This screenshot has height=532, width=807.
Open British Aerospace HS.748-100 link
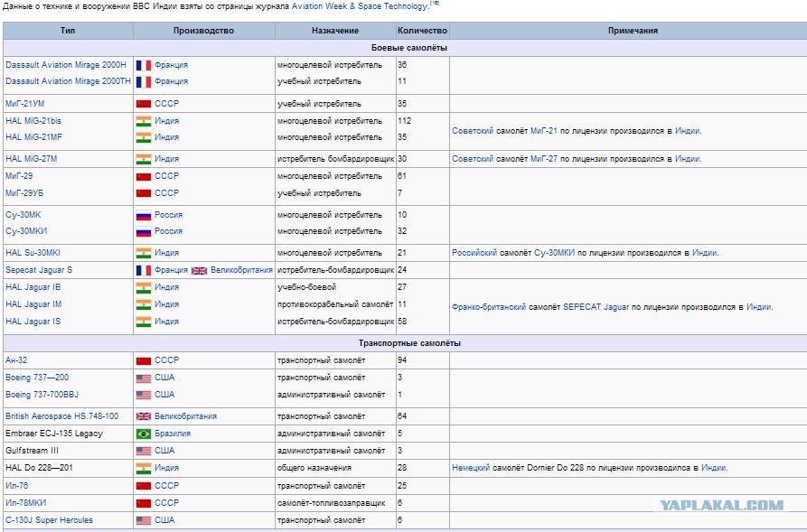tap(61, 416)
